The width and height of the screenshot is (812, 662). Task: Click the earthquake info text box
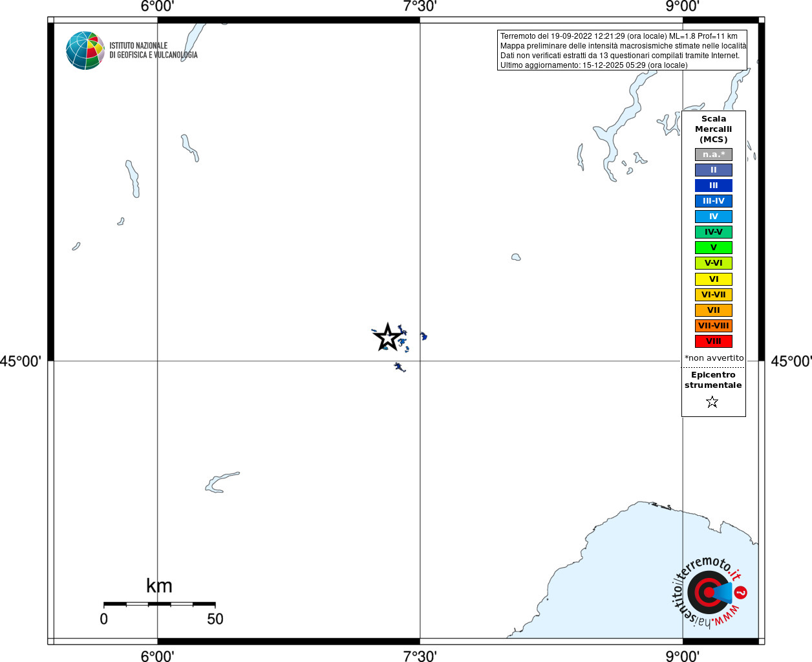coord(623,50)
